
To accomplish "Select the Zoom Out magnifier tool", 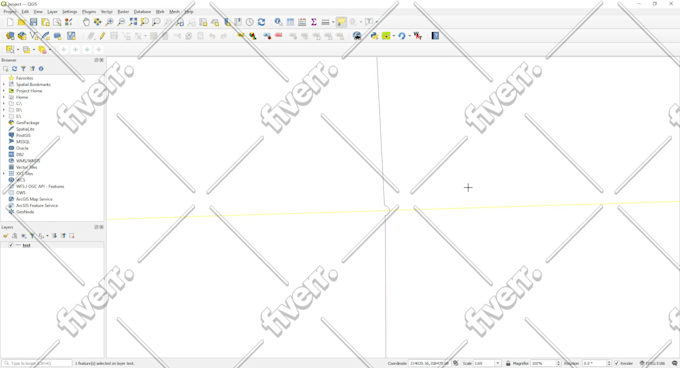I will click(121, 22).
